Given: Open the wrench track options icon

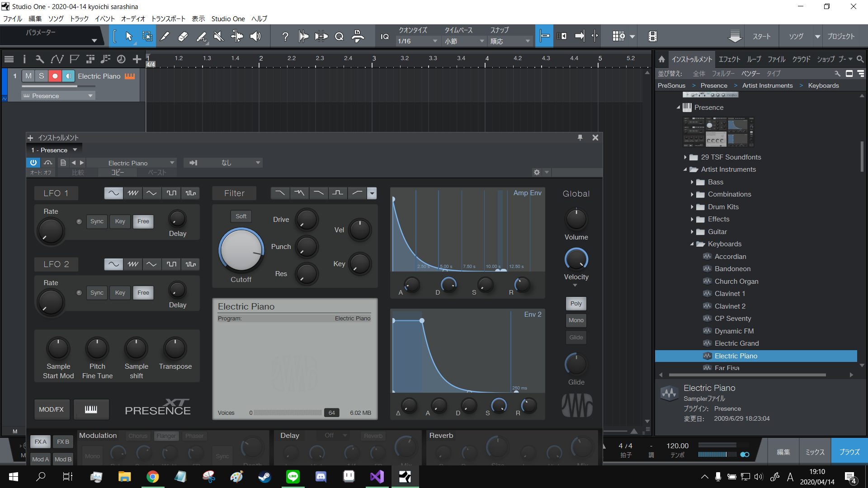Looking at the screenshot, I should click(x=40, y=59).
